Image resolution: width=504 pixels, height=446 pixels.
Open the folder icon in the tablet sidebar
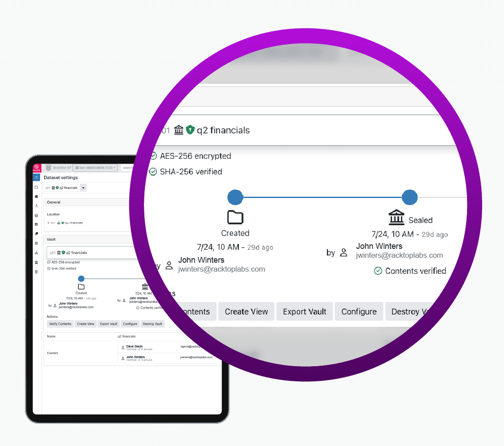click(x=37, y=187)
